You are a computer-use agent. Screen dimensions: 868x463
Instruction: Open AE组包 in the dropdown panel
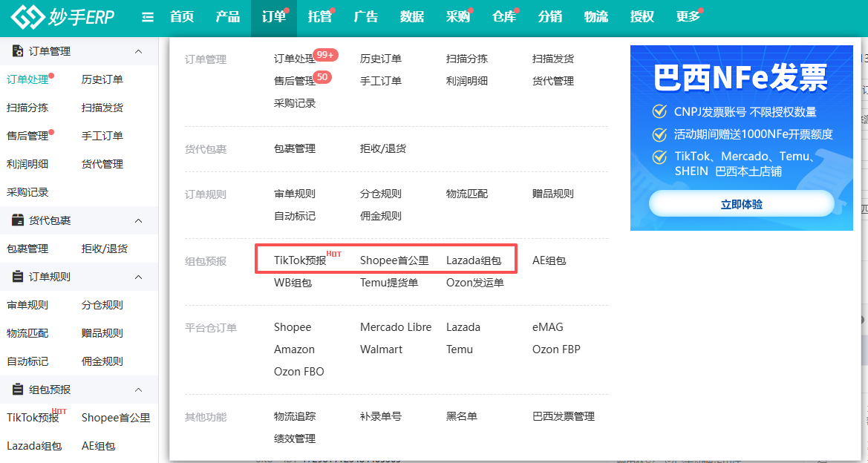[x=549, y=260]
